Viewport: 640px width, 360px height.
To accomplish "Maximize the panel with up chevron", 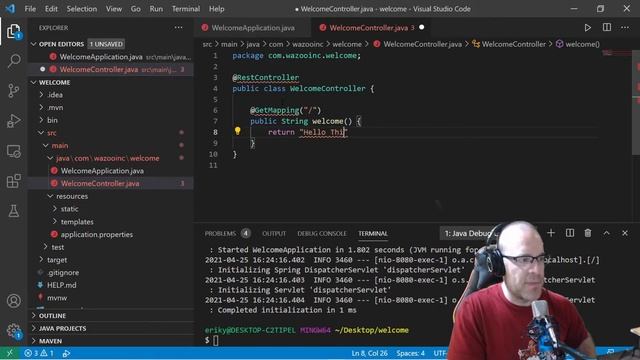I will pos(607,233).
